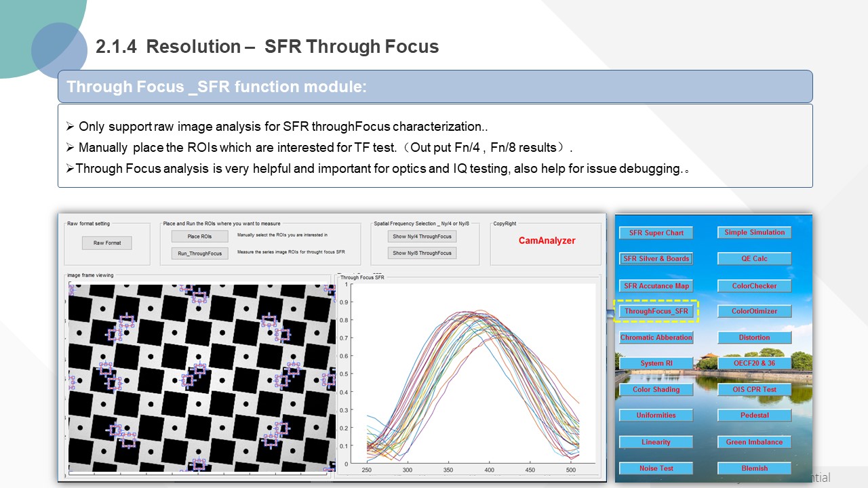
Task: Open the SFR Super Chart module
Action: click(x=656, y=232)
